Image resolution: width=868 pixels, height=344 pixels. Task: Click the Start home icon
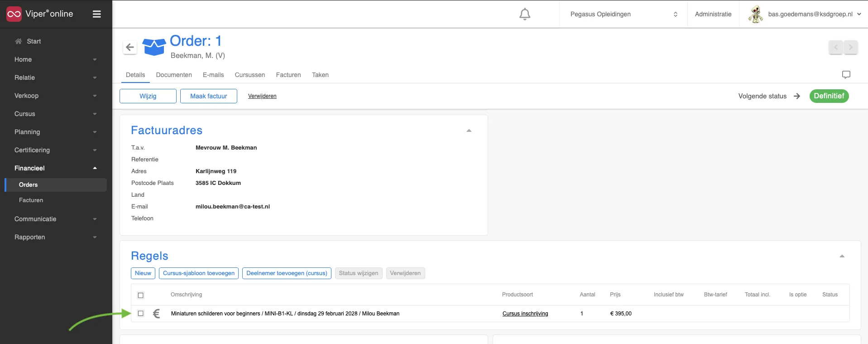pyautogui.click(x=18, y=41)
